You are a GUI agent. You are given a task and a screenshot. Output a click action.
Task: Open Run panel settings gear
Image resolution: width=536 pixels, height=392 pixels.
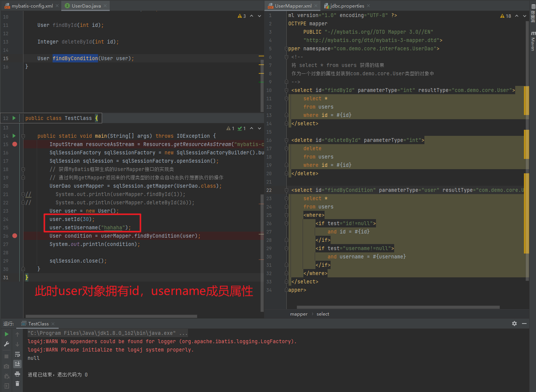coord(514,324)
